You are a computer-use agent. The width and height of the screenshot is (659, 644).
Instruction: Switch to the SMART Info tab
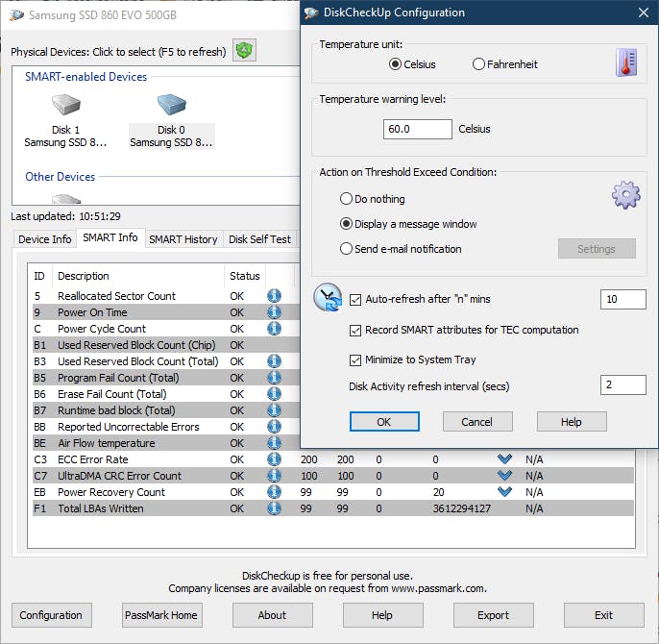coord(110,237)
